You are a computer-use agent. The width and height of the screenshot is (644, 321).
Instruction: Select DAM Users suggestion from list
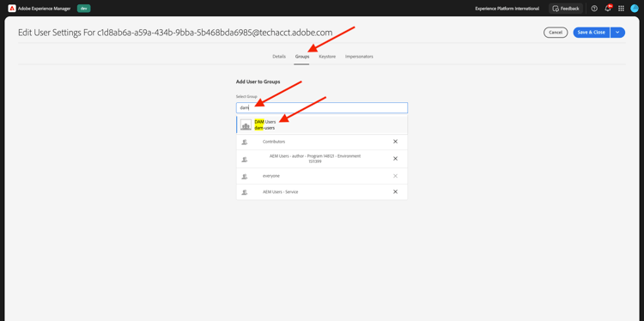point(322,124)
